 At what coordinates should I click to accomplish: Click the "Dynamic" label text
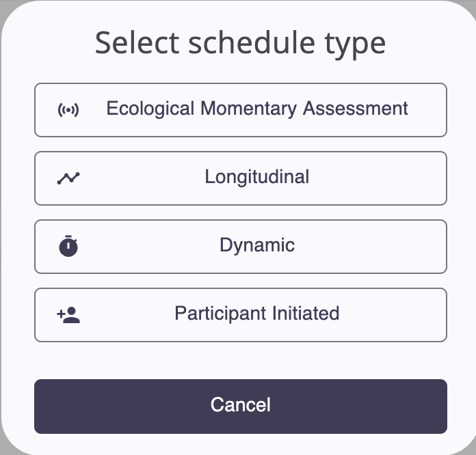click(257, 245)
